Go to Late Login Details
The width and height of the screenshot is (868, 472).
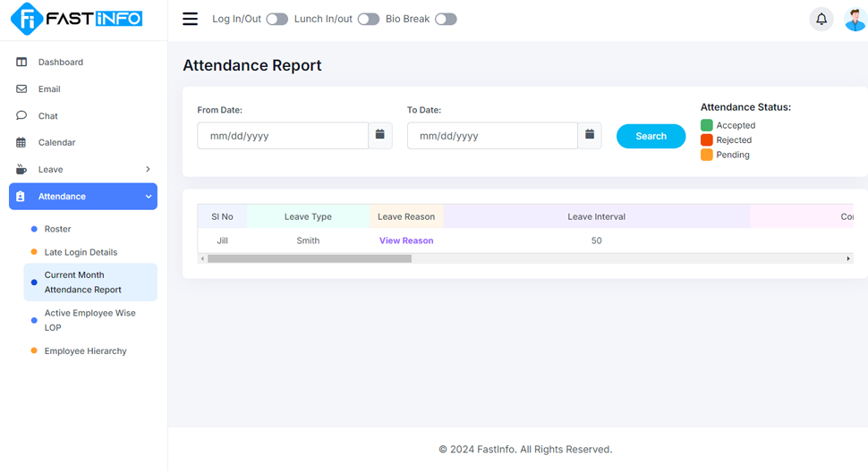tap(81, 252)
